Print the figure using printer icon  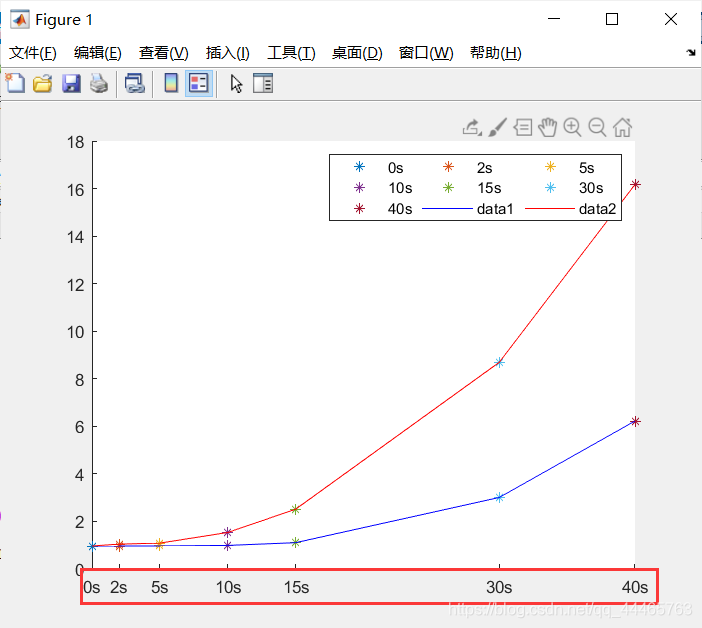point(99,84)
